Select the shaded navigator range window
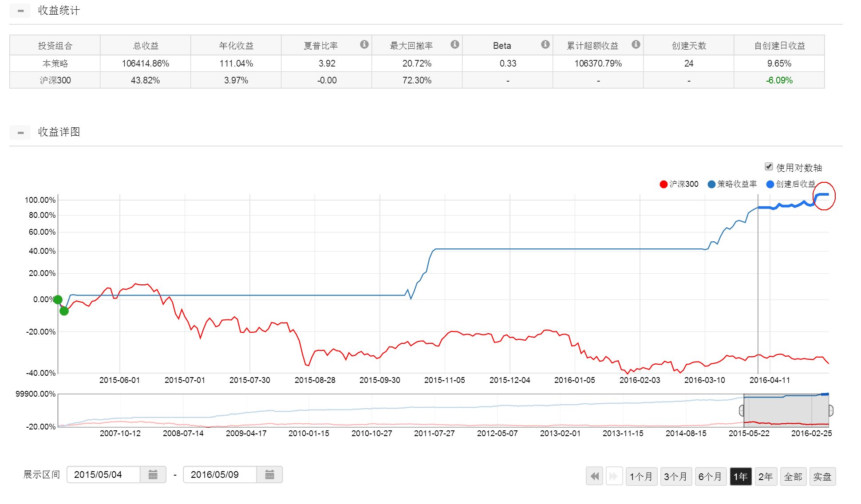Viewport: 861px width, 504px height. [x=786, y=411]
